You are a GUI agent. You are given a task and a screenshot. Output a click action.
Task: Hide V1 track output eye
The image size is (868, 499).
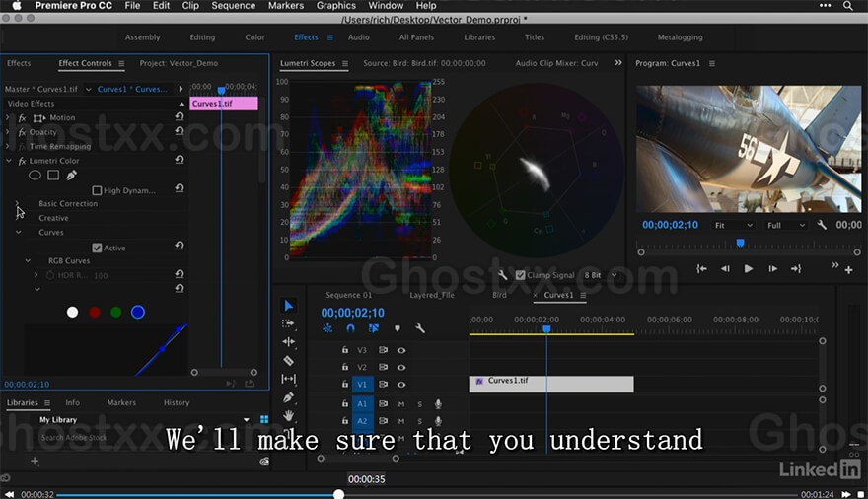point(401,385)
